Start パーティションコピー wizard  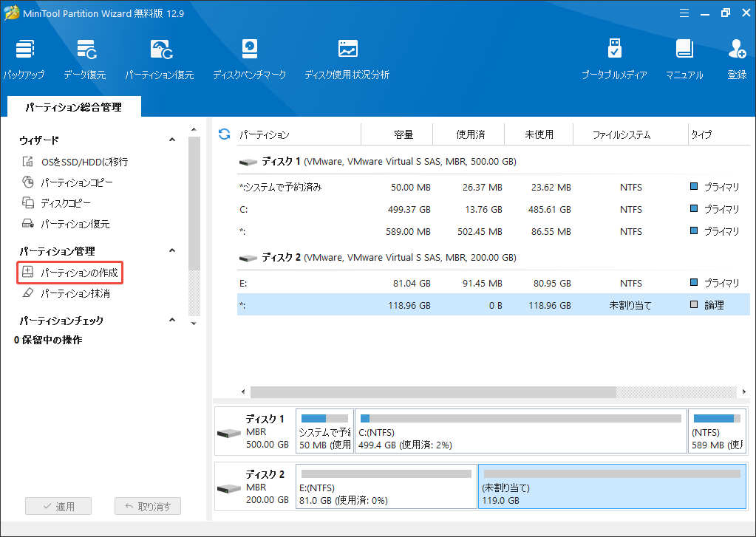click(67, 182)
